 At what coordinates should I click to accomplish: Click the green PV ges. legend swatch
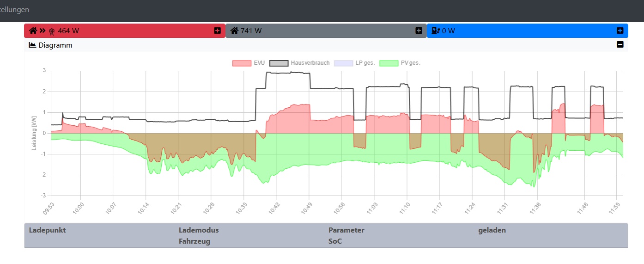tap(389, 63)
